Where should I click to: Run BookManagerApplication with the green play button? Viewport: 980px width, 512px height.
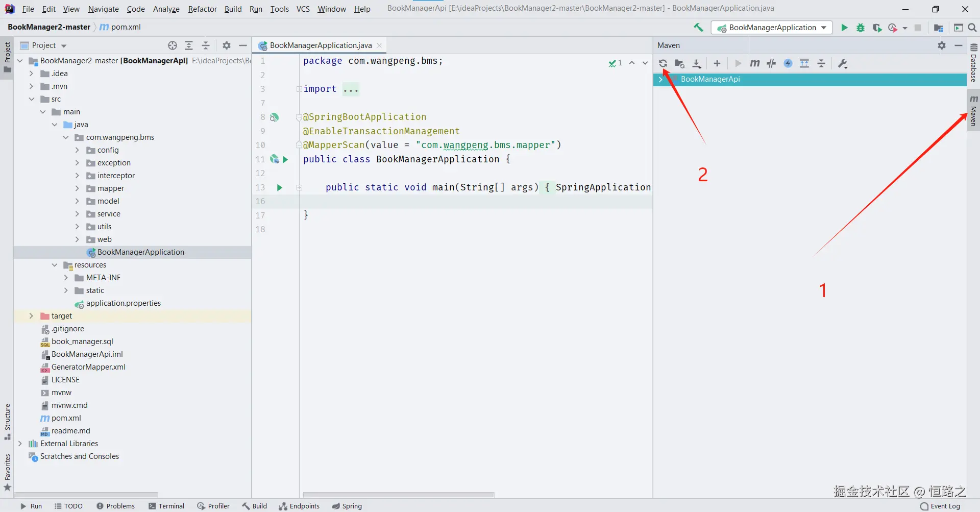pos(844,28)
